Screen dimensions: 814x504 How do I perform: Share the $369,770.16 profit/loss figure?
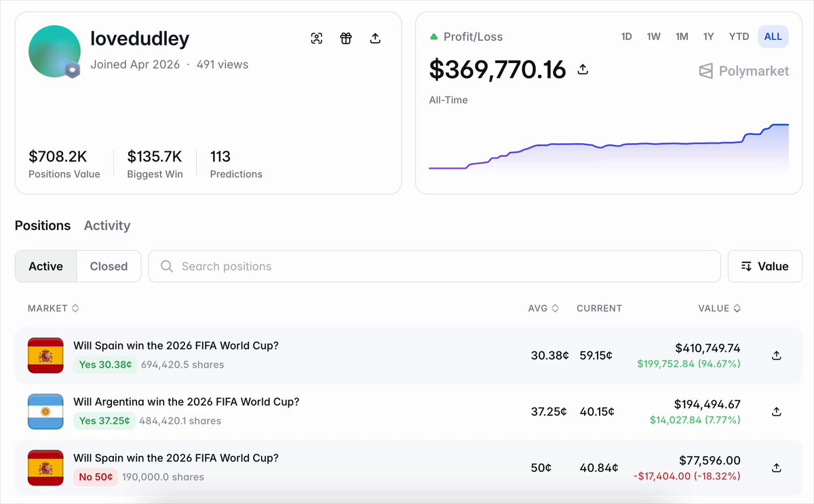point(582,69)
